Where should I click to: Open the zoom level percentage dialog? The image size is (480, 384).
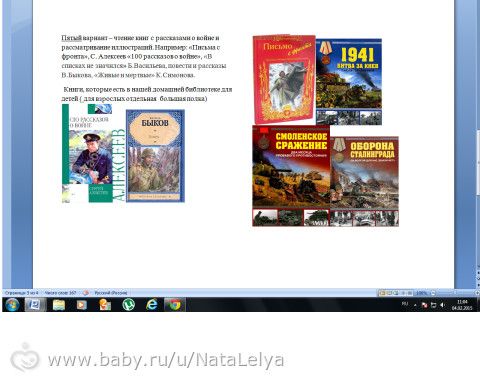421,293
